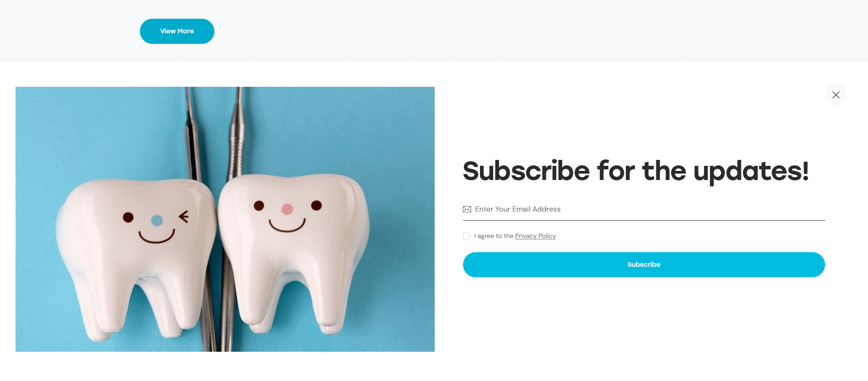Screen dimensions: 868x381
Task: Click the wide Subscribe button
Action: 644,265
